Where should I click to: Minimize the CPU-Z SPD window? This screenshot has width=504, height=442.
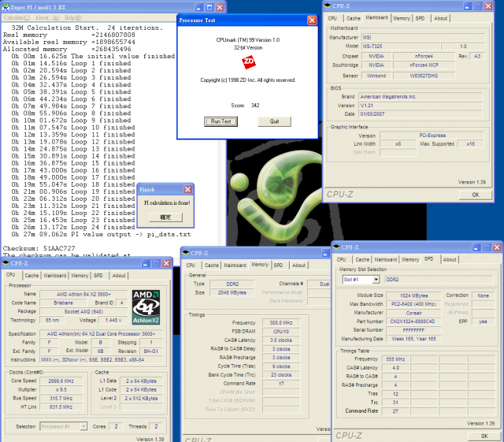[x=476, y=247]
